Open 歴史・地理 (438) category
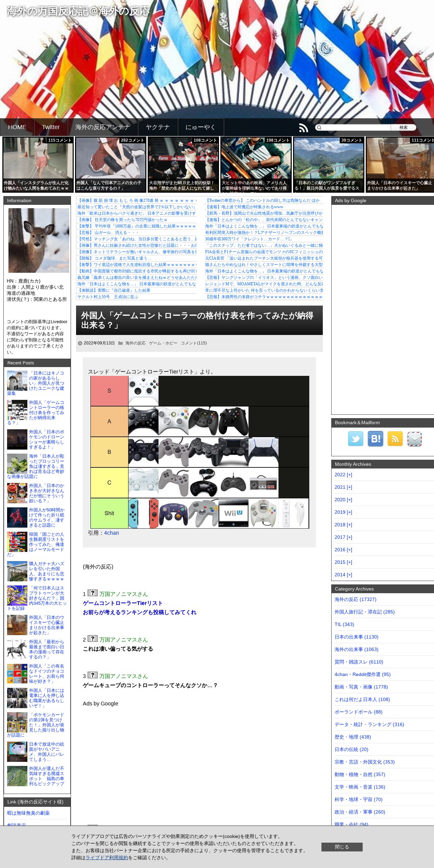This screenshot has height=868, width=434. [353, 737]
